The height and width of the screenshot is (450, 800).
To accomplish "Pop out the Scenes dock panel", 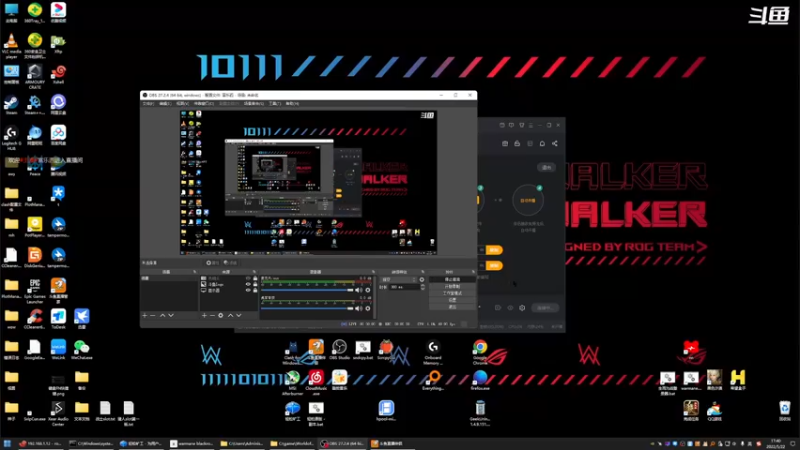I will pyautogui.click(x=194, y=272).
